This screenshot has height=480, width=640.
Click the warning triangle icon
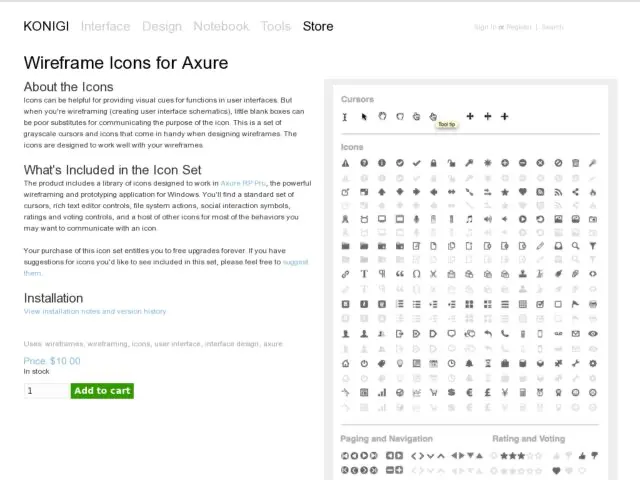tap(346, 163)
